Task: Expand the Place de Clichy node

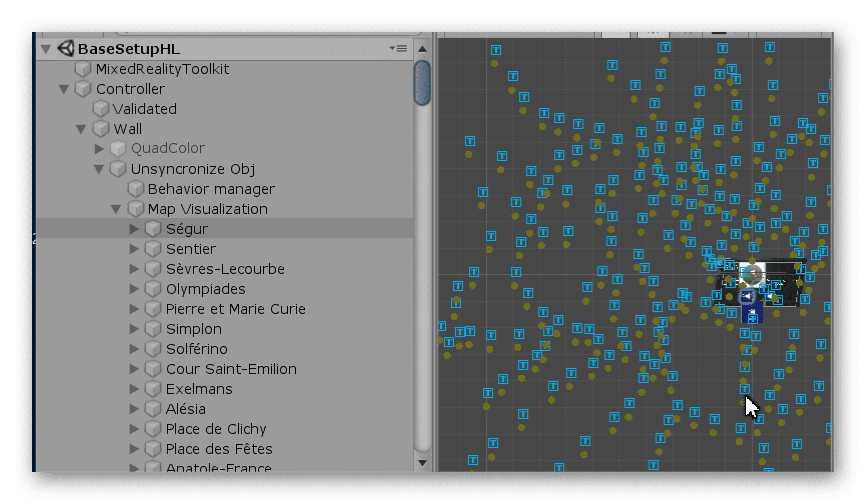Action: pos(134,429)
